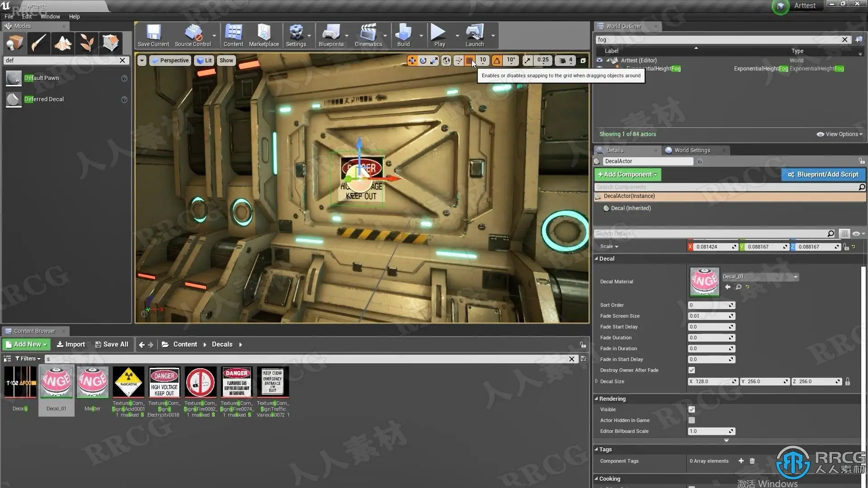
Task: Select the Landscape mode icon
Action: click(x=63, y=43)
